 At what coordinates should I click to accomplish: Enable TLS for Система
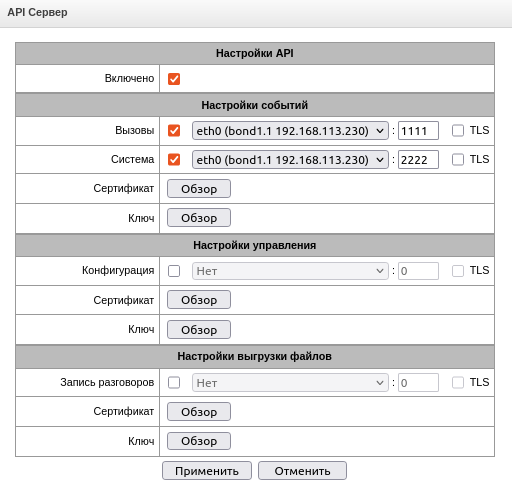(x=458, y=159)
